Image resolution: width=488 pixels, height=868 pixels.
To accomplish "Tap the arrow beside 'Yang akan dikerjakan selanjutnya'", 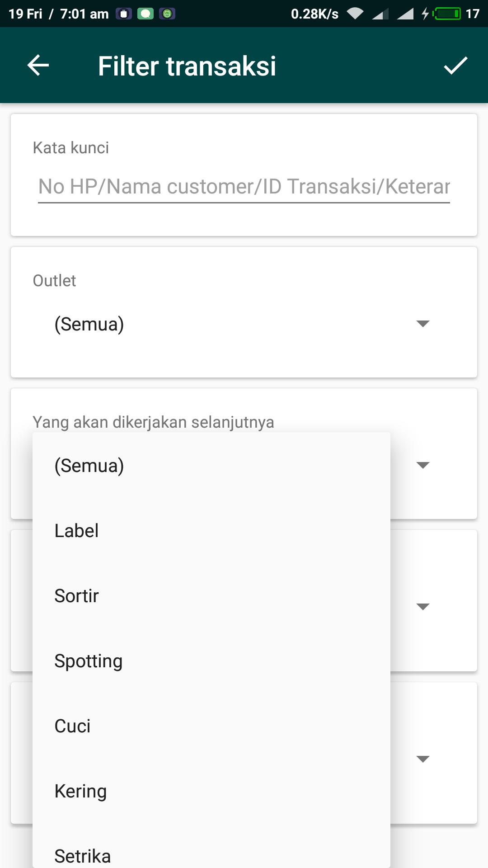I will tap(422, 465).
